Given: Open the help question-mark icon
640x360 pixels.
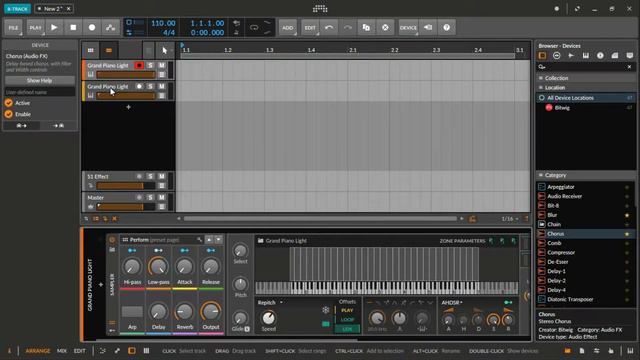Looking at the screenshot, I should coord(447,27).
